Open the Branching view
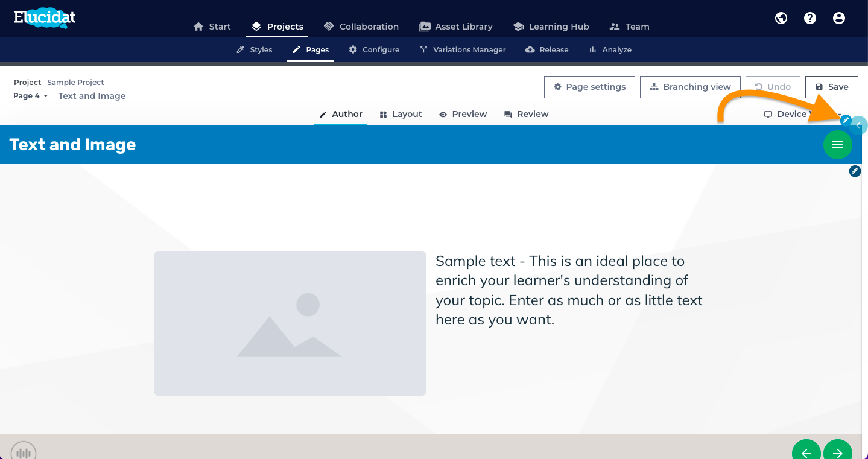 [x=690, y=87]
